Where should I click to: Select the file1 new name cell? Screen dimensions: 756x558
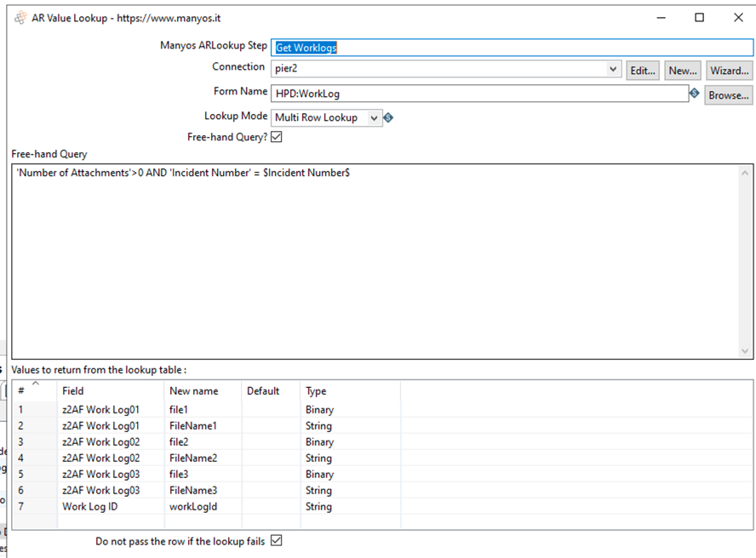tap(203, 409)
